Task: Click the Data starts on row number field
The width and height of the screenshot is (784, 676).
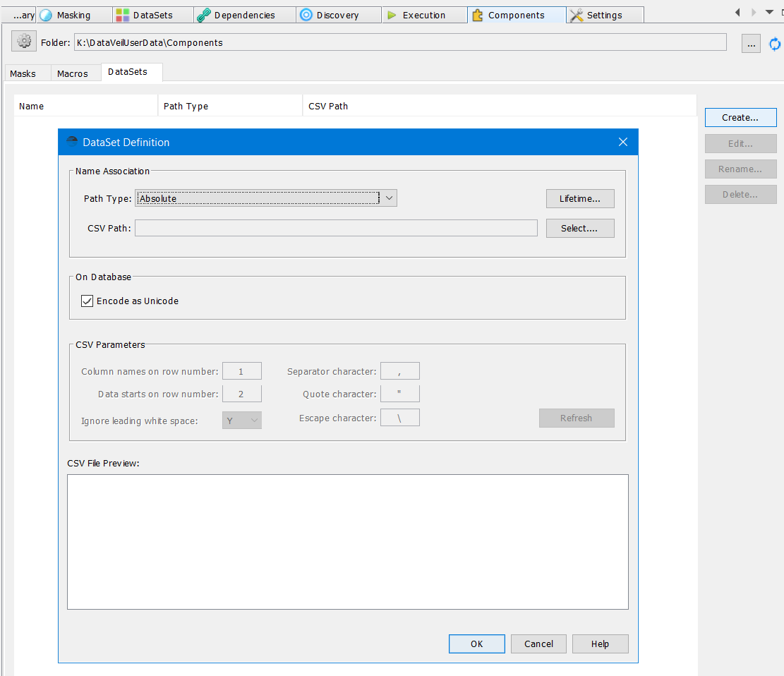Action: pyautogui.click(x=242, y=394)
